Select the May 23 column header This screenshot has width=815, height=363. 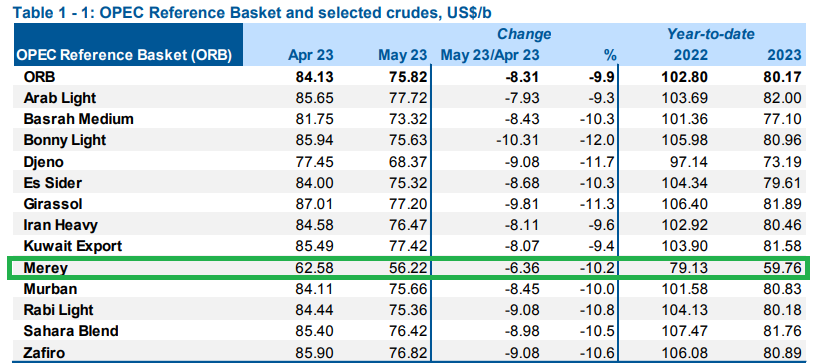403,55
